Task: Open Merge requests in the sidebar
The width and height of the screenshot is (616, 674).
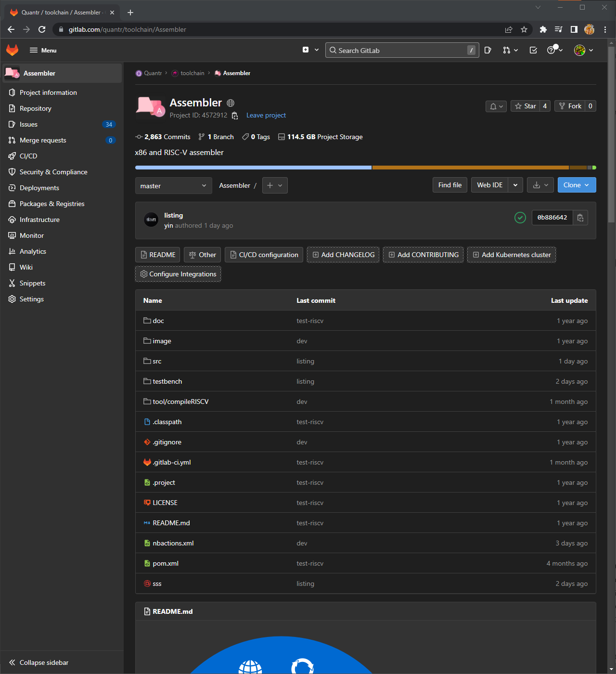Action: click(x=43, y=140)
